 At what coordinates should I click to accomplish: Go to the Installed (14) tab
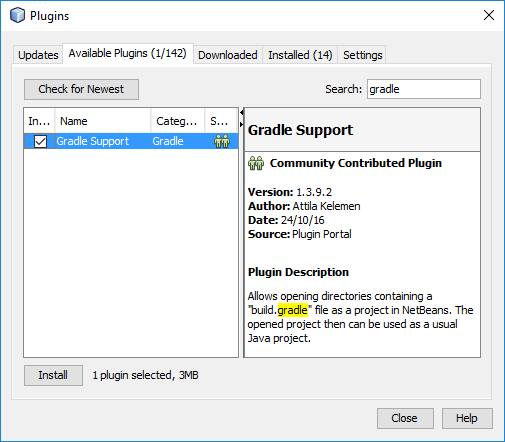(300, 55)
